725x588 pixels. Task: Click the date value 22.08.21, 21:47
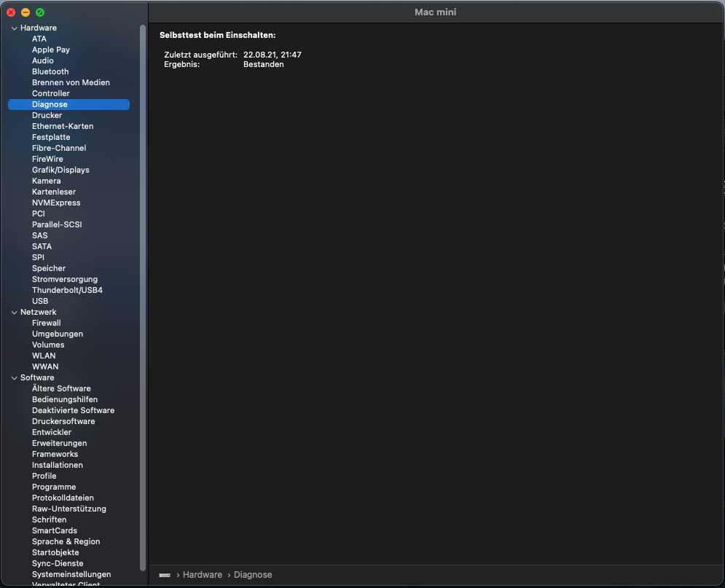coord(273,55)
